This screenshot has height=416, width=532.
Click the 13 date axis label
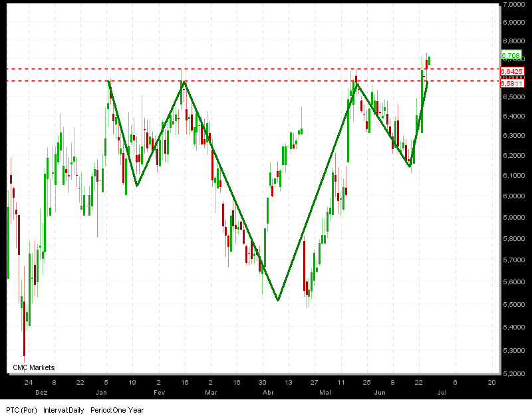click(x=289, y=382)
